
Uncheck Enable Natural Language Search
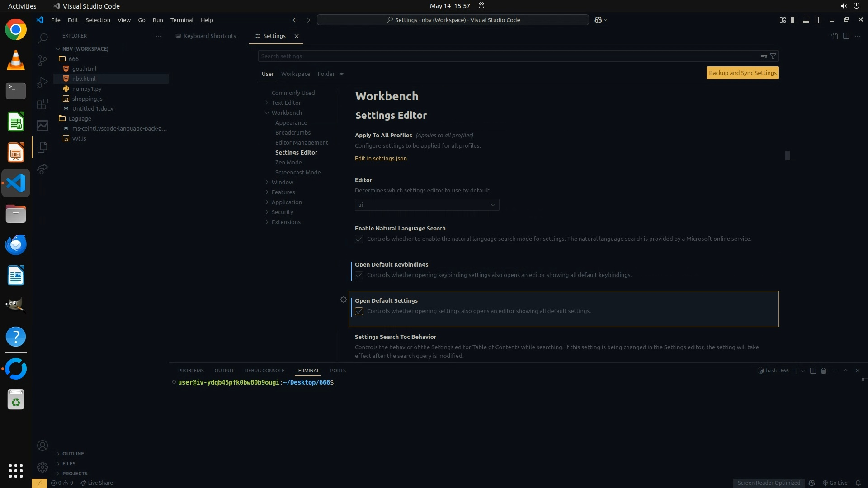coord(359,239)
